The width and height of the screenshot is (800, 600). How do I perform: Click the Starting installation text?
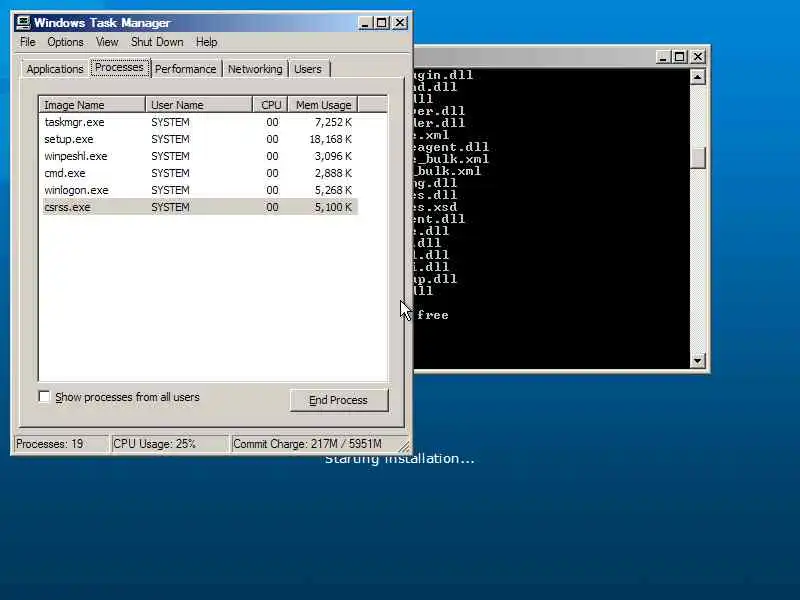(399, 459)
